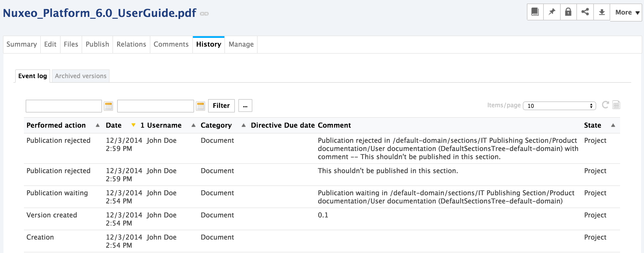Add document to collection via book icon
644x253 pixels.
click(535, 12)
